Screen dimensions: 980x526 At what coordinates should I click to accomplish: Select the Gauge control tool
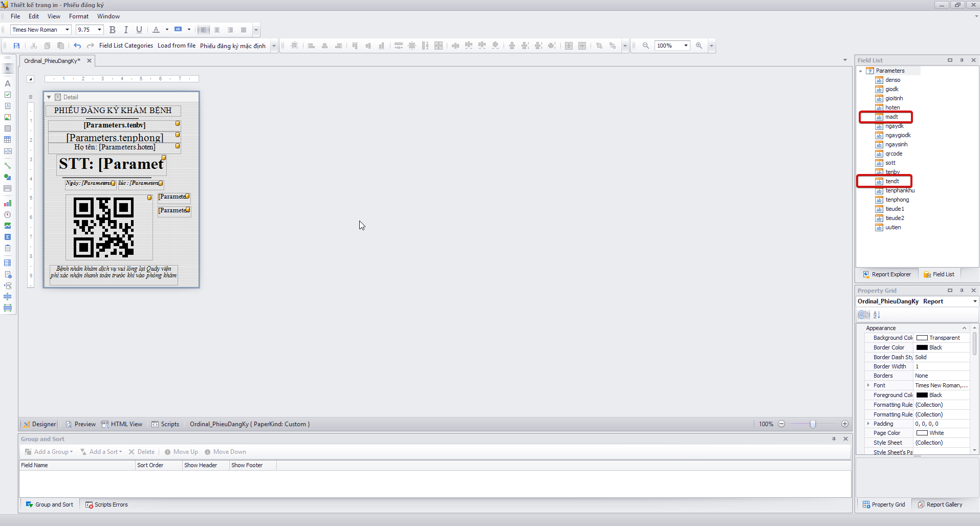click(8, 214)
